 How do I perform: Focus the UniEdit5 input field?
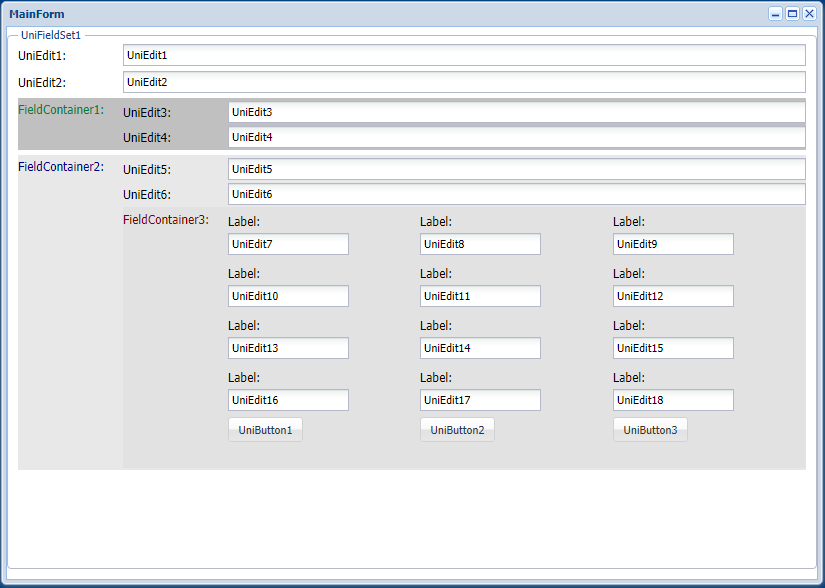click(x=516, y=169)
